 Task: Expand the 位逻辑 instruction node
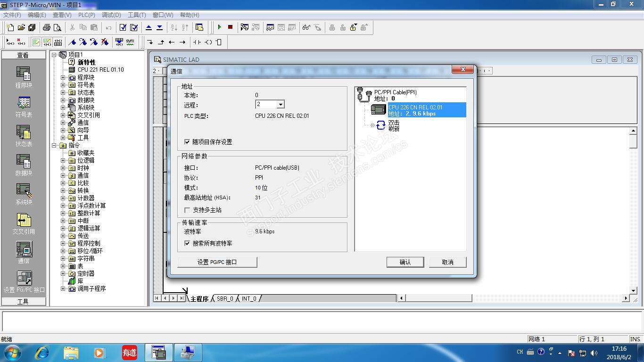tap(63, 160)
